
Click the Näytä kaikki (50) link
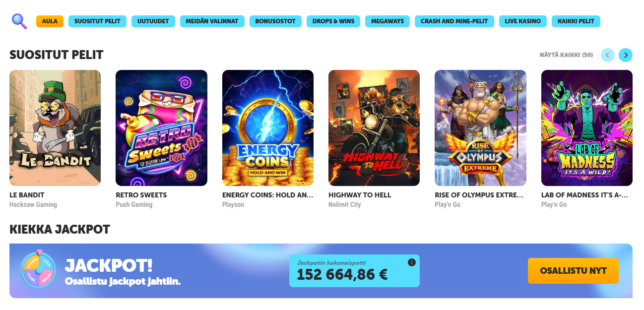coord(566,55)
